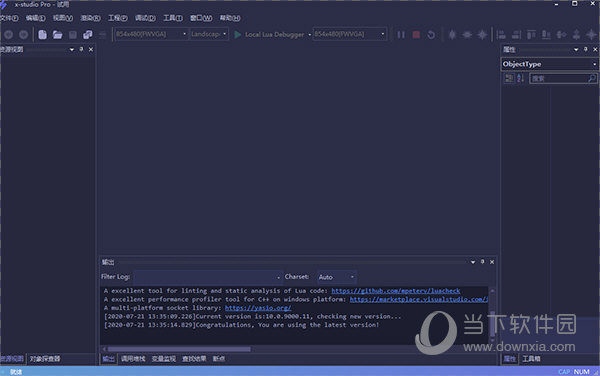Click the align bottom edges icon

coord(546,35)
